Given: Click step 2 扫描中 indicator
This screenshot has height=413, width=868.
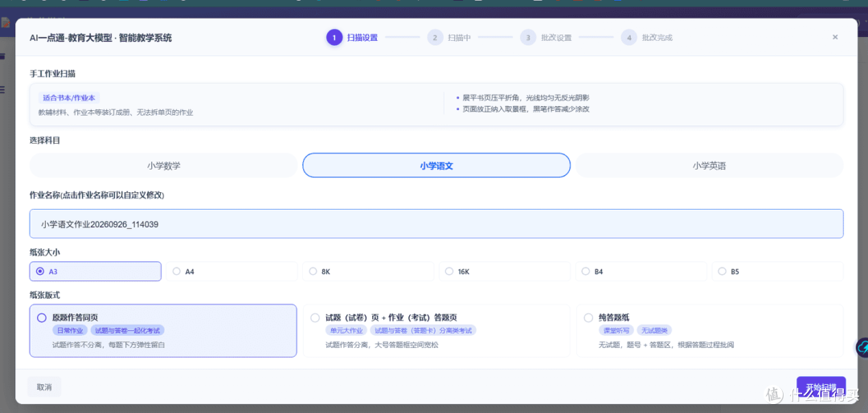Looking at the screenshot, I should 449,38.
